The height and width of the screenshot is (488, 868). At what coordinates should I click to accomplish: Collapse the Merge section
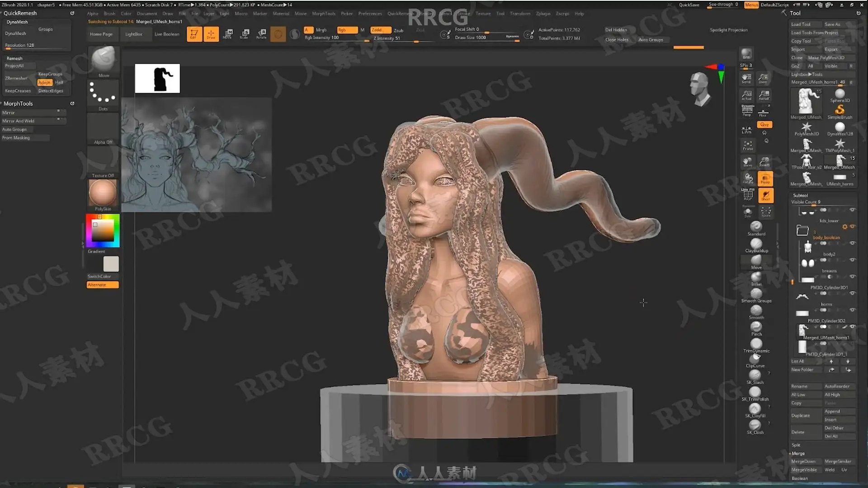(798, 453)
